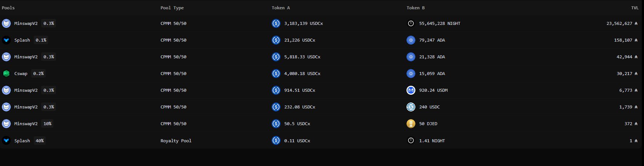Select the 21,226 USDCx amount
The height and width of the screenshot is (166, 644).
tap(300, 40)
